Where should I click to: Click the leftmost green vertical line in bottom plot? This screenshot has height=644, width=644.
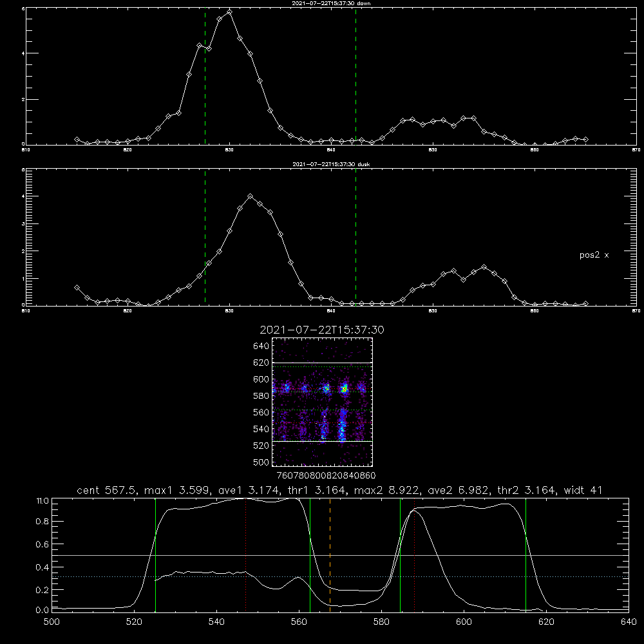tap(155, 554)
